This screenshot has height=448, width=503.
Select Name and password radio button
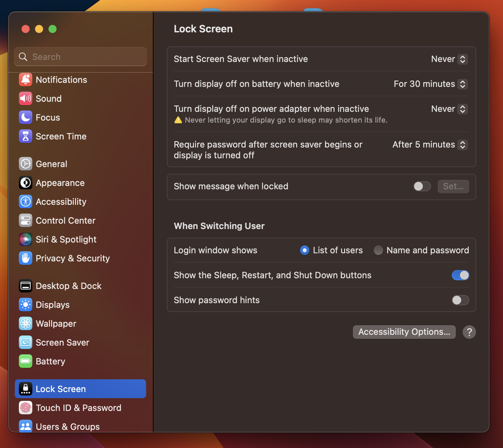point(378,250)
